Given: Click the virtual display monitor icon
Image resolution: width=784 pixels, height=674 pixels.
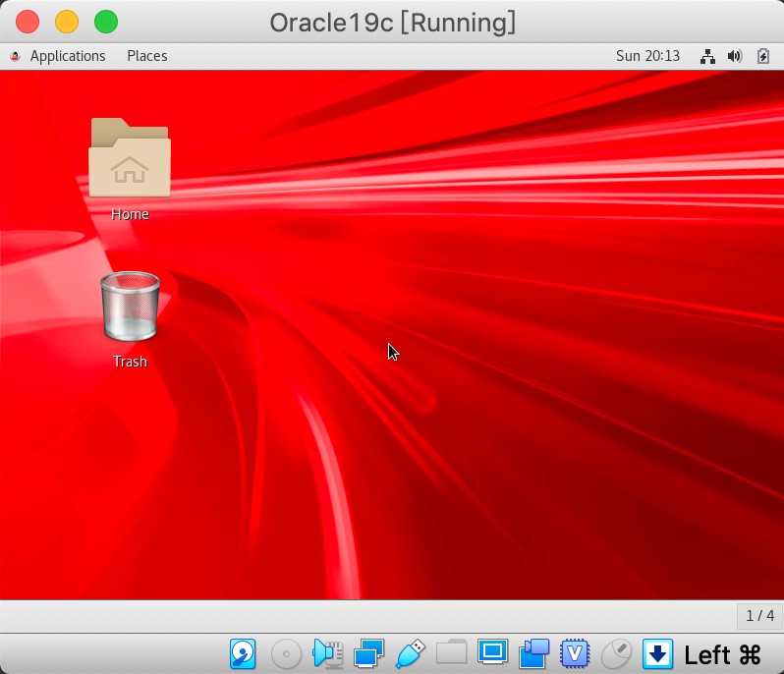Looking at the screenshot, I should tap(492, 652).
